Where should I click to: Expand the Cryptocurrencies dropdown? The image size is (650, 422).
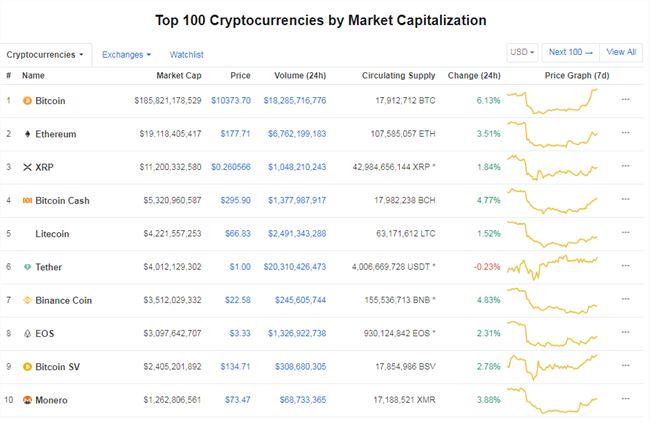[x=45, y=55]
